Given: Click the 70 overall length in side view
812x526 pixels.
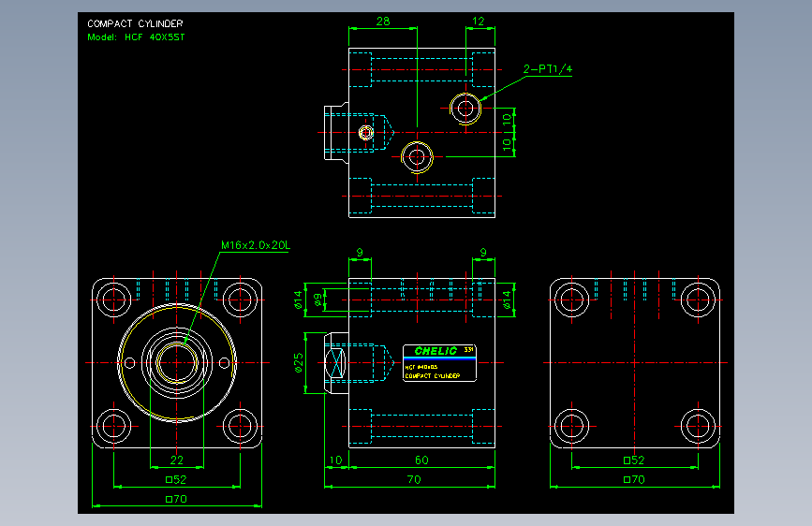Looking at the screenshot, I should tap(414, 480).
